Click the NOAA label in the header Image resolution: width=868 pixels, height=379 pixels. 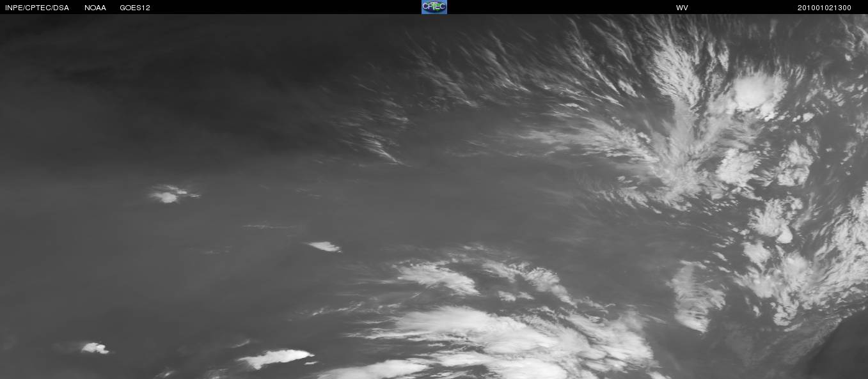pyautogui.click(x=95, y=8)
